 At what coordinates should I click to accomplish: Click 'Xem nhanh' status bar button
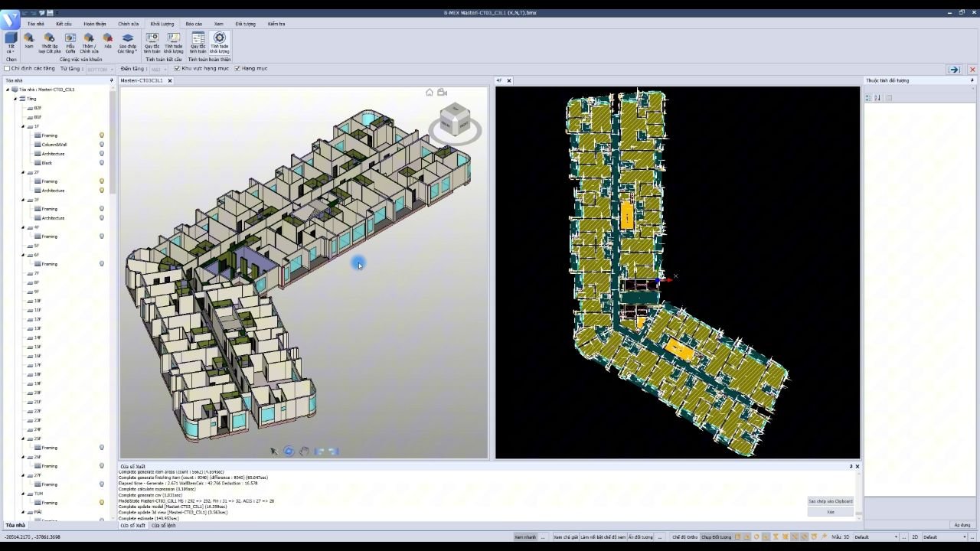coord(525,537)
